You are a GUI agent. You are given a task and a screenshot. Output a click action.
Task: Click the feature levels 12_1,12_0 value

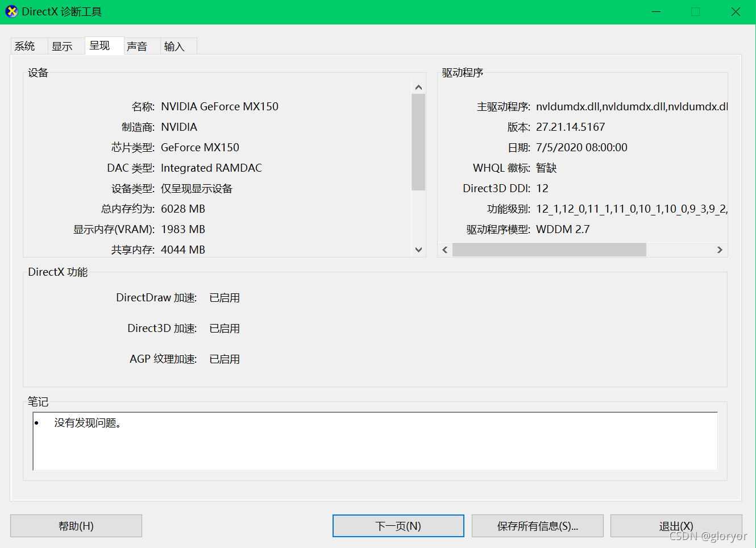(x=632, y=209)
